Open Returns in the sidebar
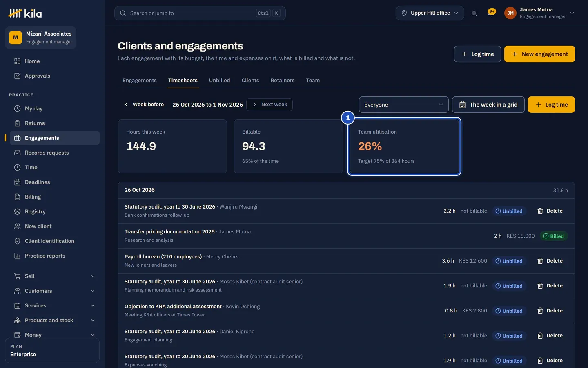Image resolution: width=588 pixels, height=368 pixels. pyautogui.click(x=55, y=123)
